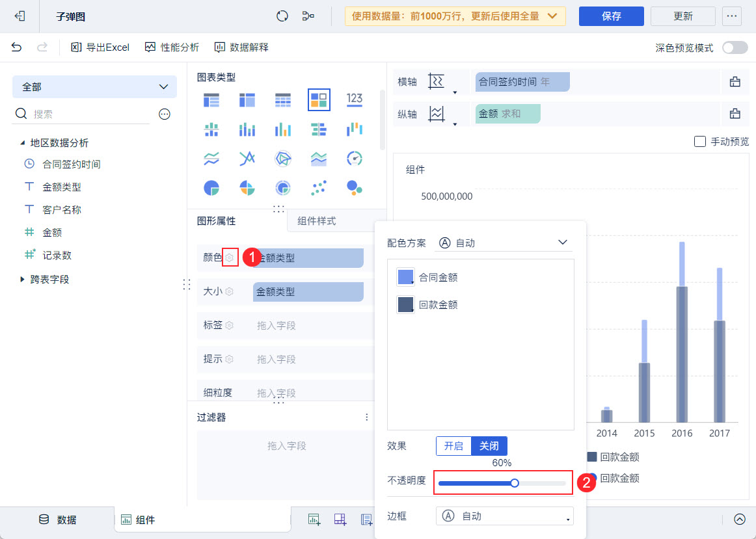Choose the multi-series column chart type

click(282, 129)
